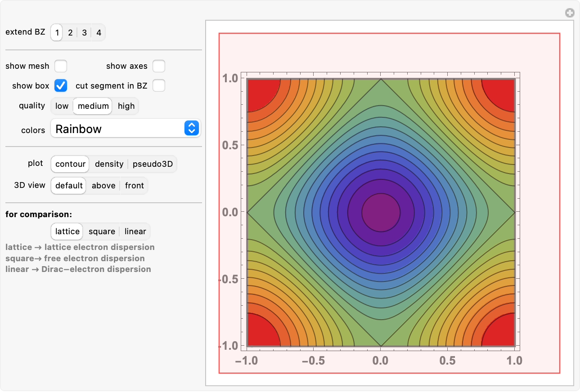Select linear comparison dispersion
Image resolution: width=580 pixels, height=392 pixels.
tap(135, 232)
